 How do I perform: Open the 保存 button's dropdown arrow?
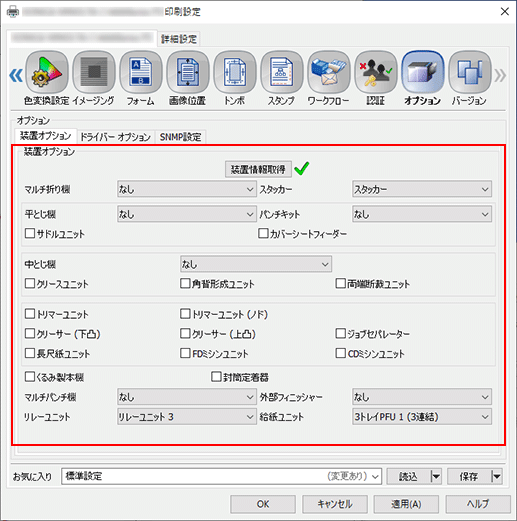[497, 476]
